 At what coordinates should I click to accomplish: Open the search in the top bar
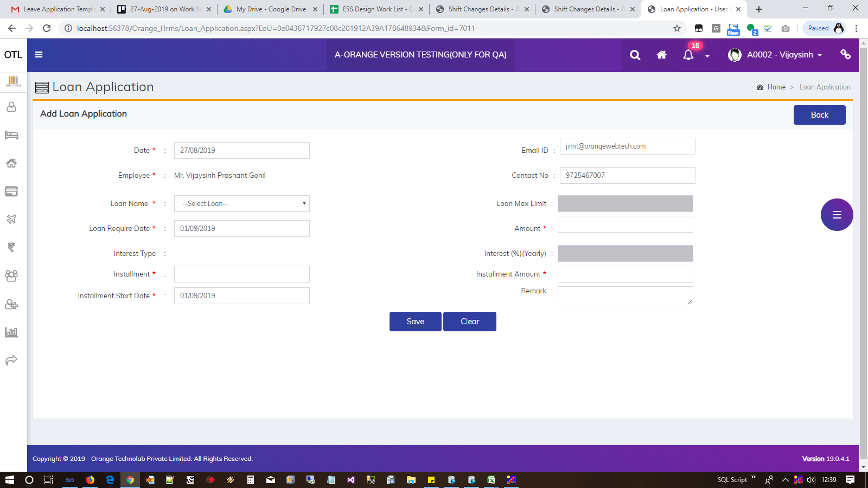[x=634, y=55]
